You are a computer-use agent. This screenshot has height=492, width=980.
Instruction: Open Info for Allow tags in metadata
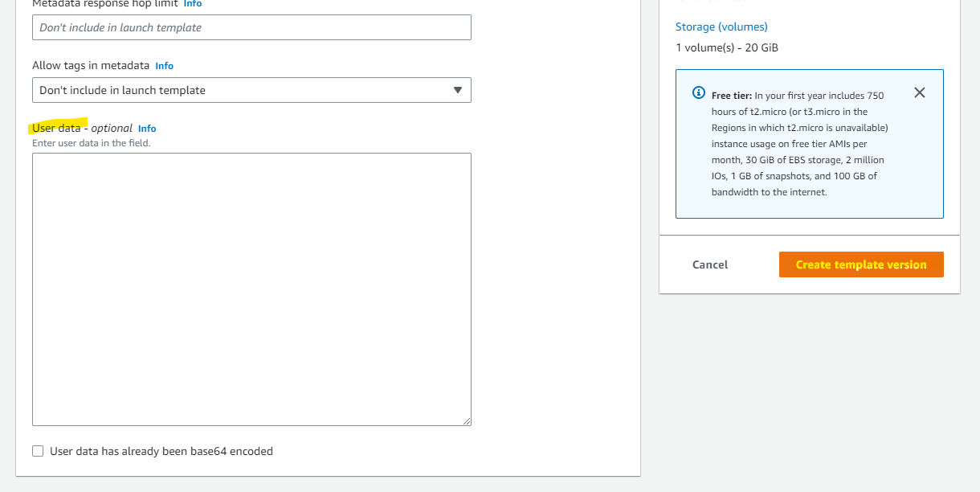click(x=164, y=66)
